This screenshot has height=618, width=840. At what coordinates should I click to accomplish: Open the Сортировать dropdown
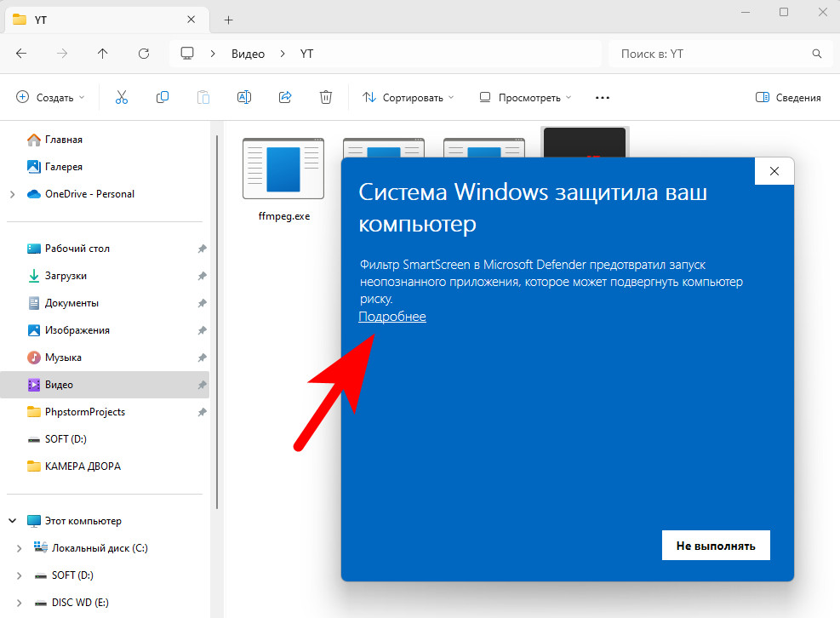(409, 98)
